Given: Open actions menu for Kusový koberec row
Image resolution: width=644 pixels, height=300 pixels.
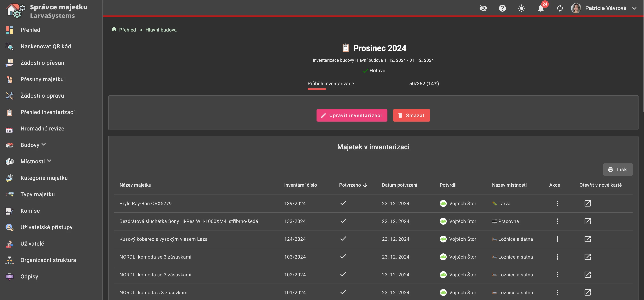Looking at the screenshot, I should point(557,239).
